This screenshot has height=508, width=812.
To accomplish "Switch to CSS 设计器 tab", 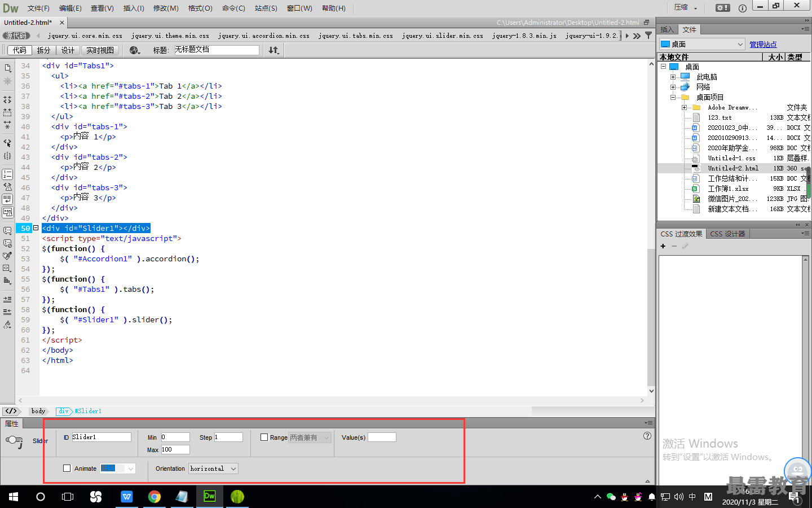I will pos(727,234).
